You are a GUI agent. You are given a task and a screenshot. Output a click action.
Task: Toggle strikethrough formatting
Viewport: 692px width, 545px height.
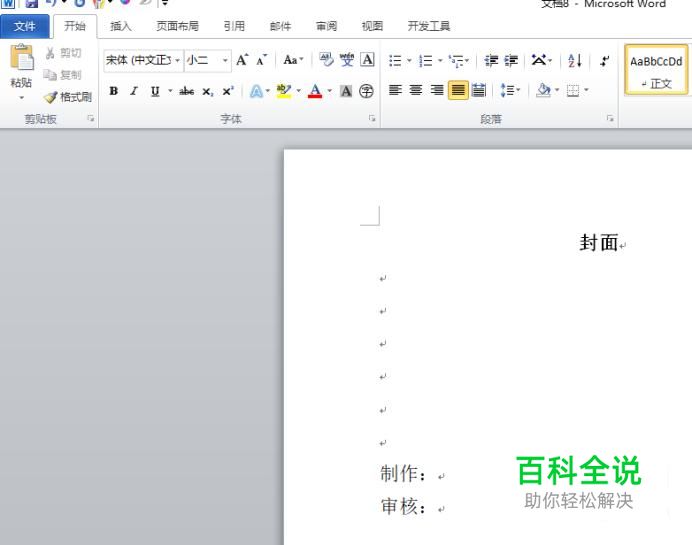click(x=187, y=91)
